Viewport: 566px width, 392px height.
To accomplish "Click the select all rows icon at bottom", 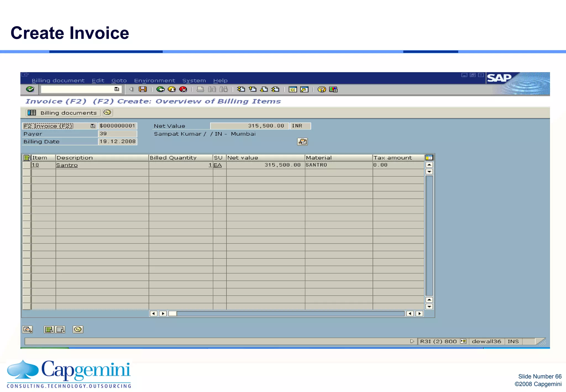I will coord(49,329).
